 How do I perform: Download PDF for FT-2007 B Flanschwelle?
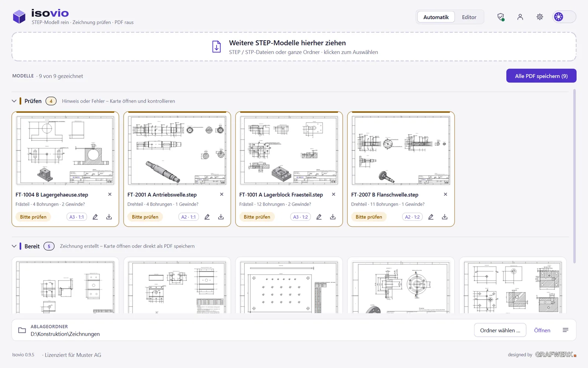coord(445,217)
